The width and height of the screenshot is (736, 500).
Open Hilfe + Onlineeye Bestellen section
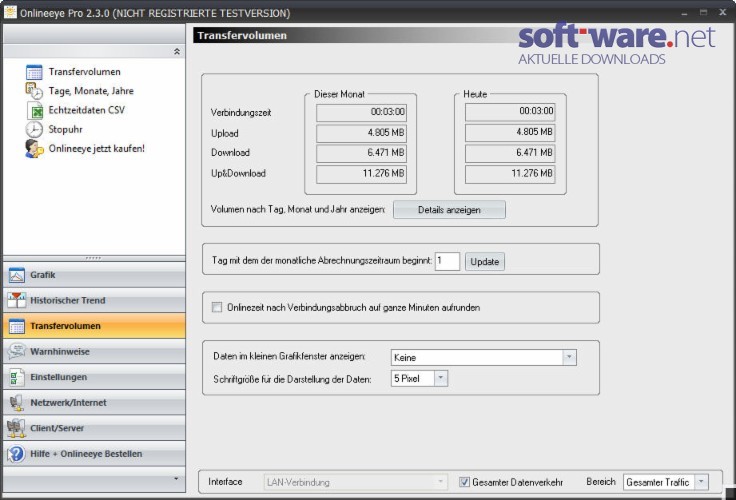point(94,454)
